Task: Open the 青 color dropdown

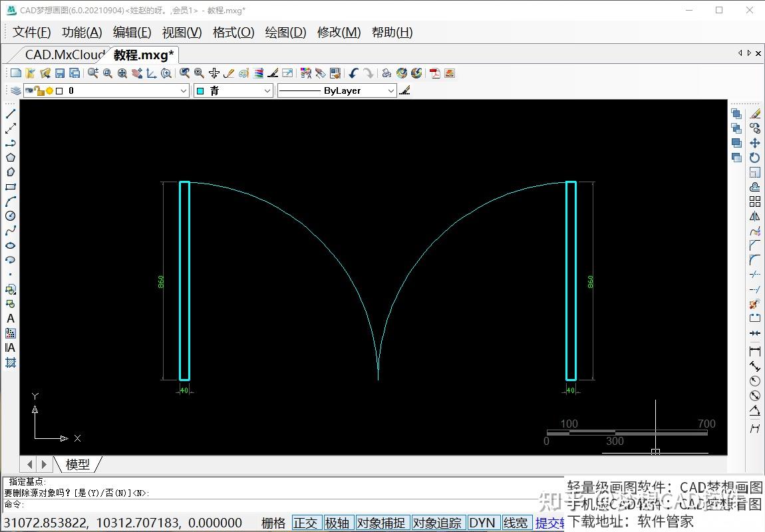Action: click(x=267, y=90)
